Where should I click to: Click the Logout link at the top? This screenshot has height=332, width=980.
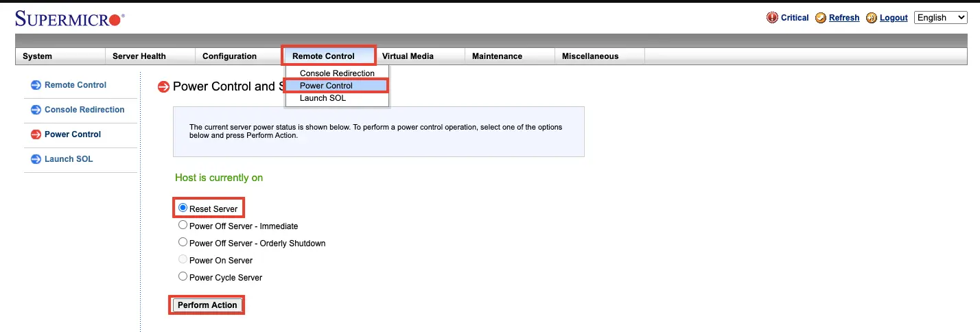894,18
